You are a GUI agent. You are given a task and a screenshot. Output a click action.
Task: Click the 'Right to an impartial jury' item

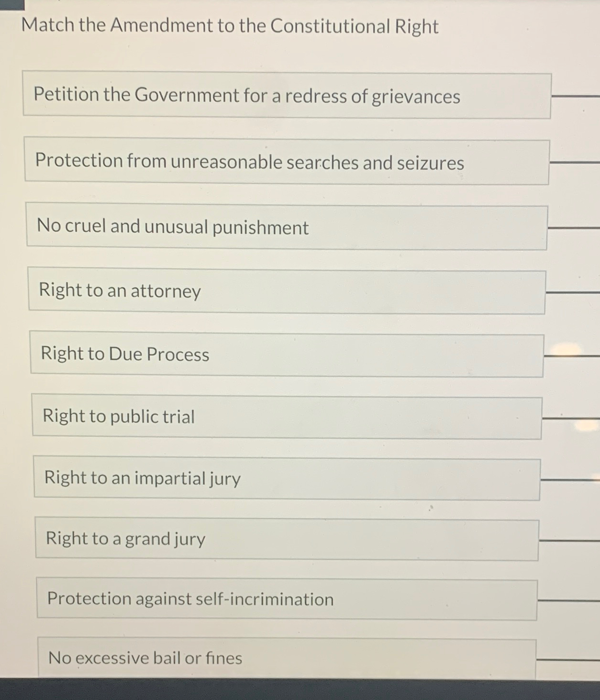point(287,478)
